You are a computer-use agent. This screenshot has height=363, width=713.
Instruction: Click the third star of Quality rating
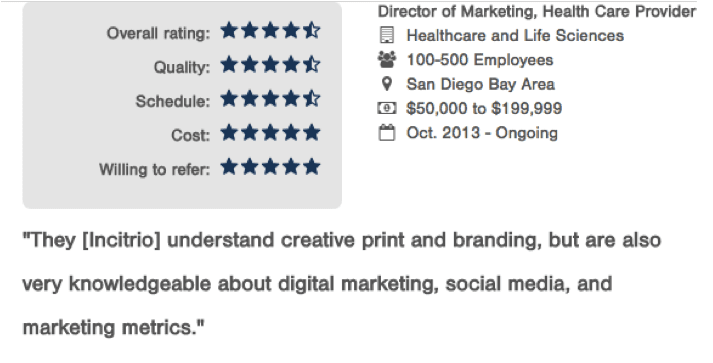click(270, 65)
